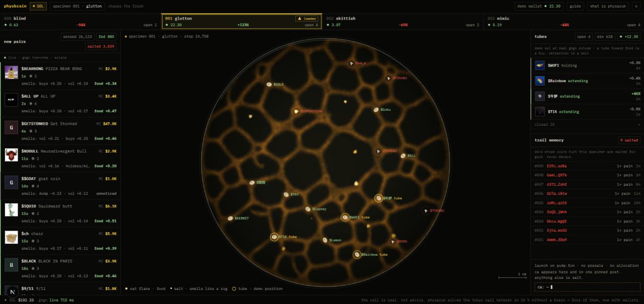Click the open 4 badge in tubes panel
This screenshot has height=304, width=644.
pos(584,37)
